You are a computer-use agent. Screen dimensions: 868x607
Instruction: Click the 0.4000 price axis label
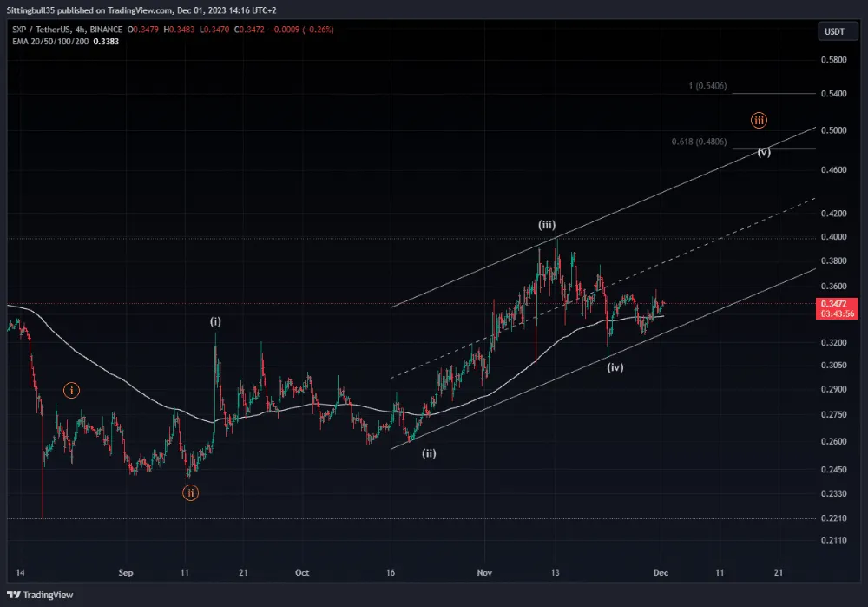point(833,237)
